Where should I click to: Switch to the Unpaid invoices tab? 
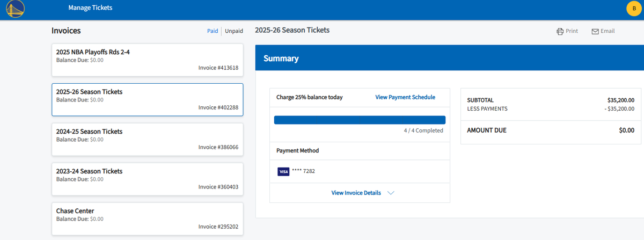(x=233, y=31)
